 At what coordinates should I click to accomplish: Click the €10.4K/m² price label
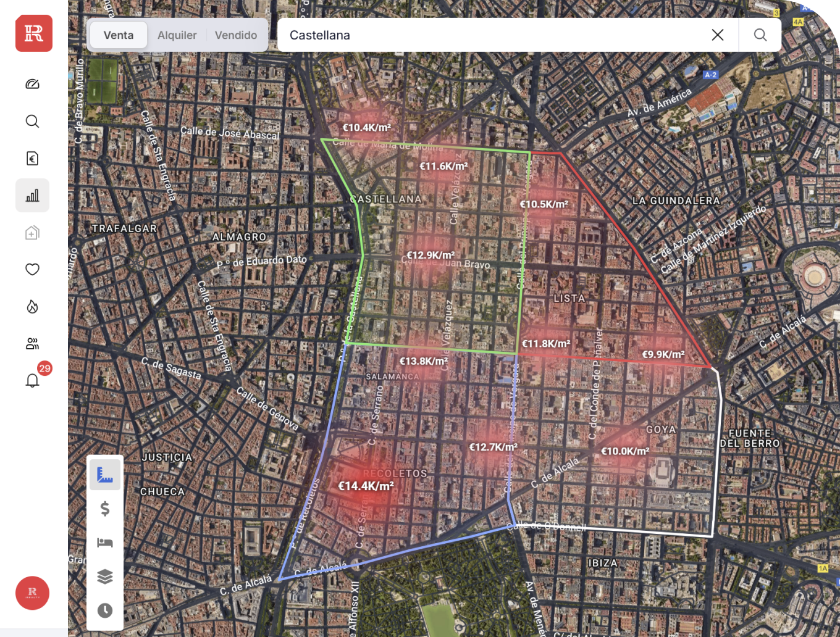(x=367, y=128)
